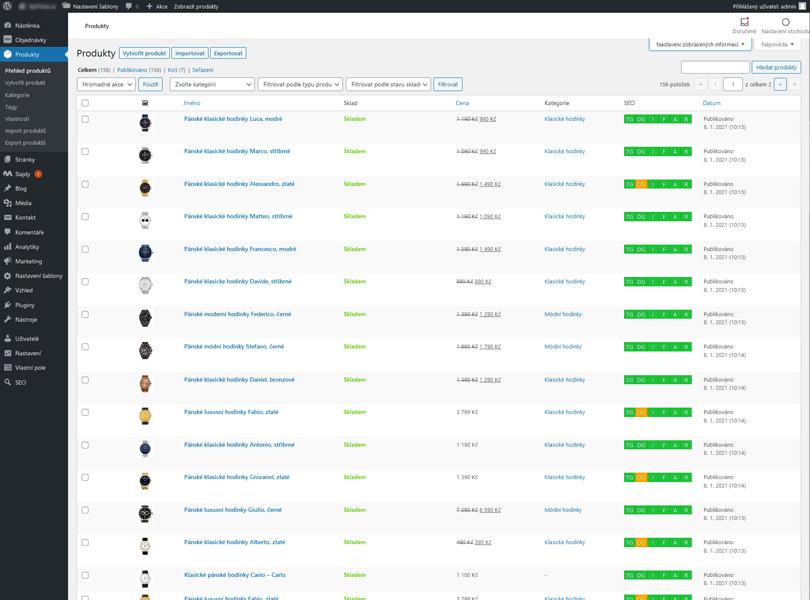Click the Objednávky sidebar icon
Screen dimensions: 810x600
(8, 40)
